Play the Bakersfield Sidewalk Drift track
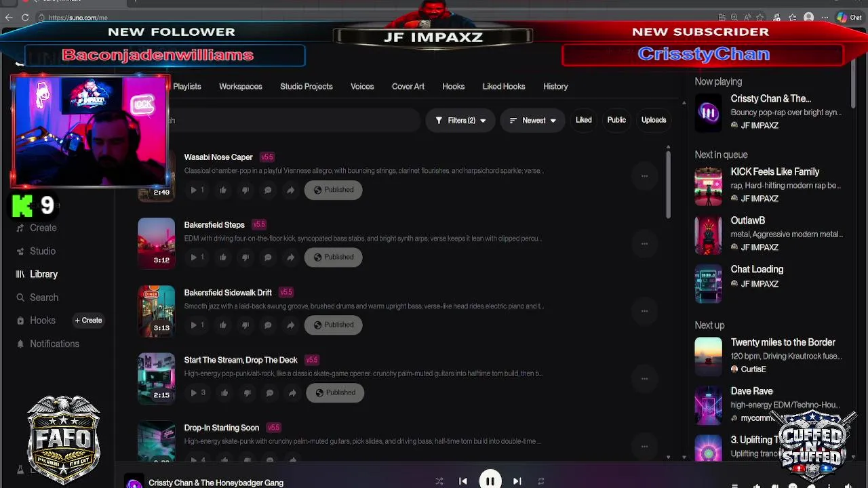 pos(193,325)
